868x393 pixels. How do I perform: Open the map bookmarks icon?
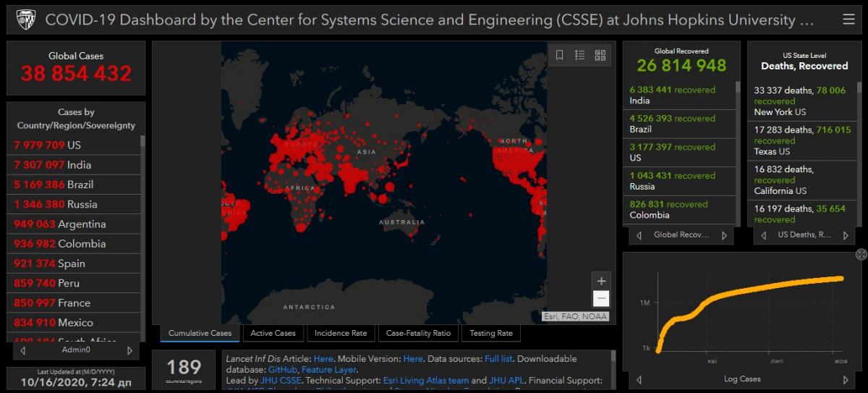(x=559, y=55)
